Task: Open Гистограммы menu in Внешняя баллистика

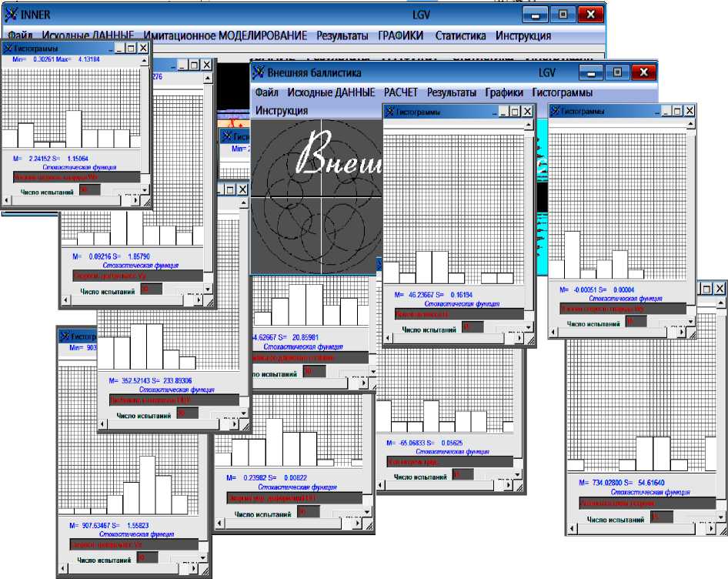Action: click(563, 92)
